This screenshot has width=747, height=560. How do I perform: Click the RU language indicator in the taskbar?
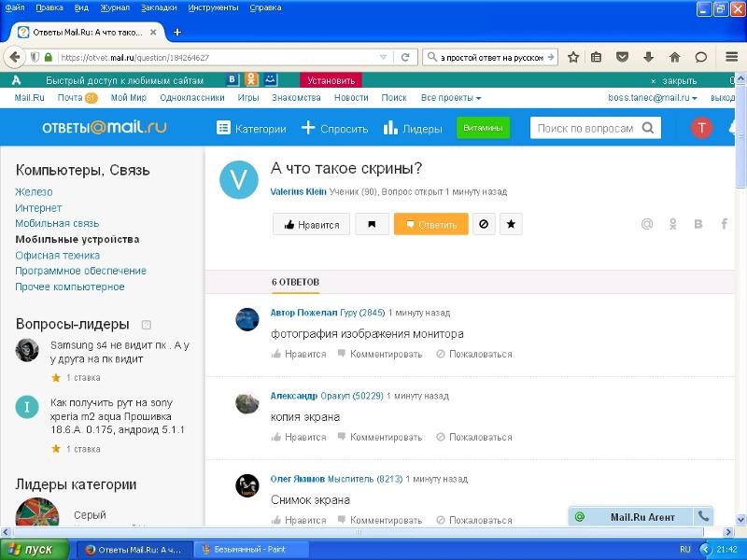click(x=685, y=550)
